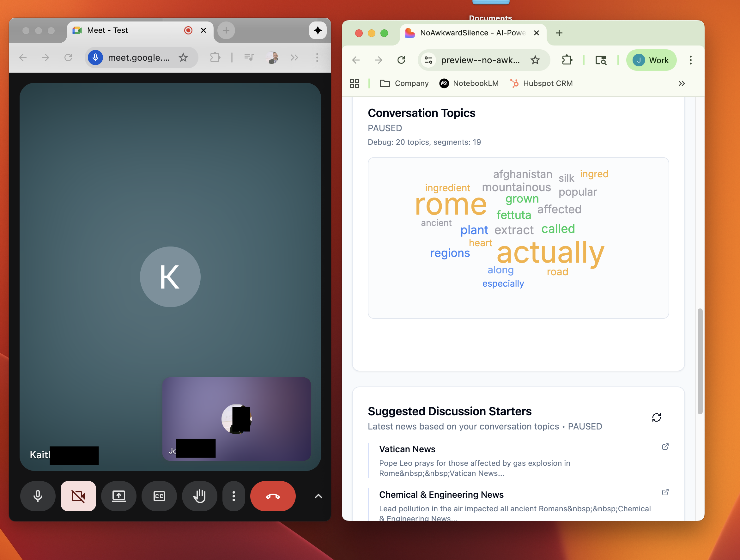The width and height of the screenshot is (740, 560).
Task: Refresh suggested discussion starters
Action: click(656, 417)
